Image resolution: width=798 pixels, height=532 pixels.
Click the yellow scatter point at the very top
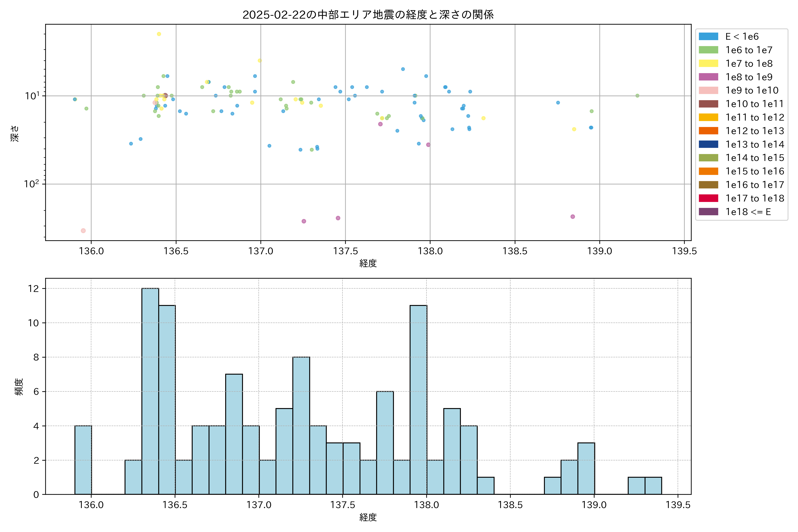[x=159, y=34]
